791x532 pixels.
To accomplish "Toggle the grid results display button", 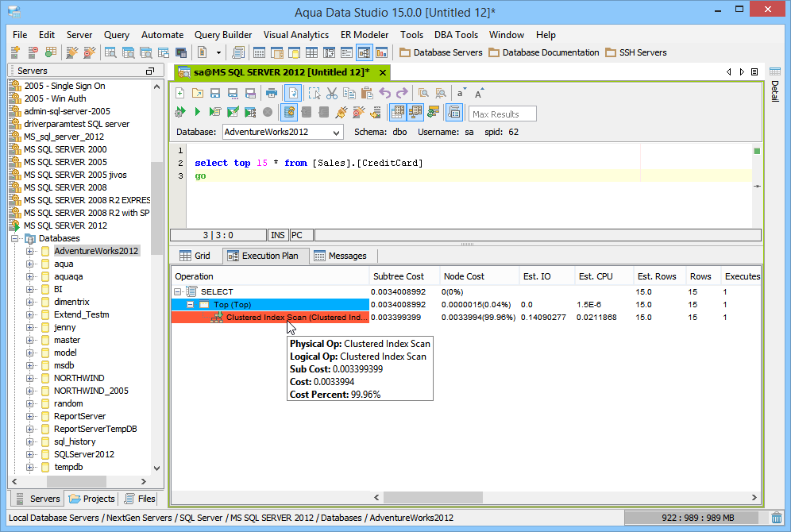I will 398,112.
